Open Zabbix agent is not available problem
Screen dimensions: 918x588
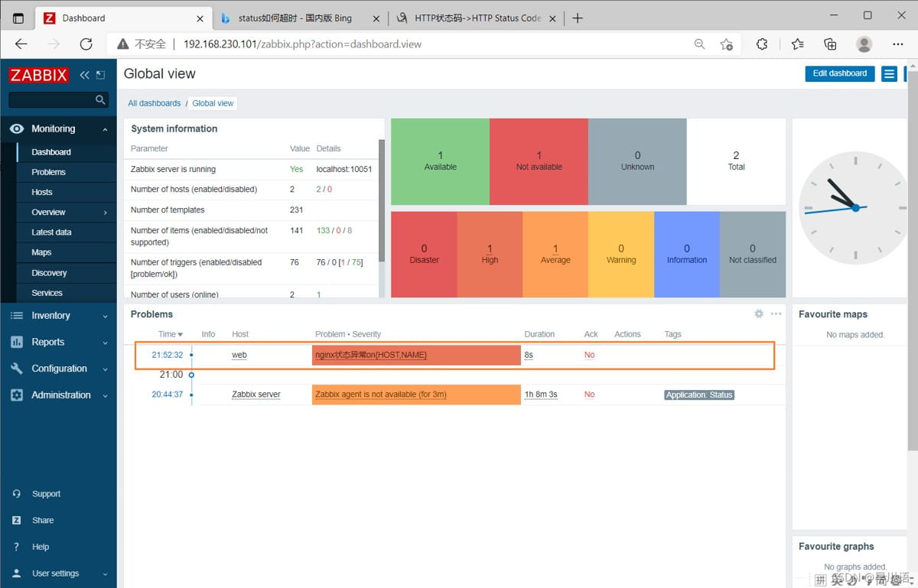click(381, 395)
